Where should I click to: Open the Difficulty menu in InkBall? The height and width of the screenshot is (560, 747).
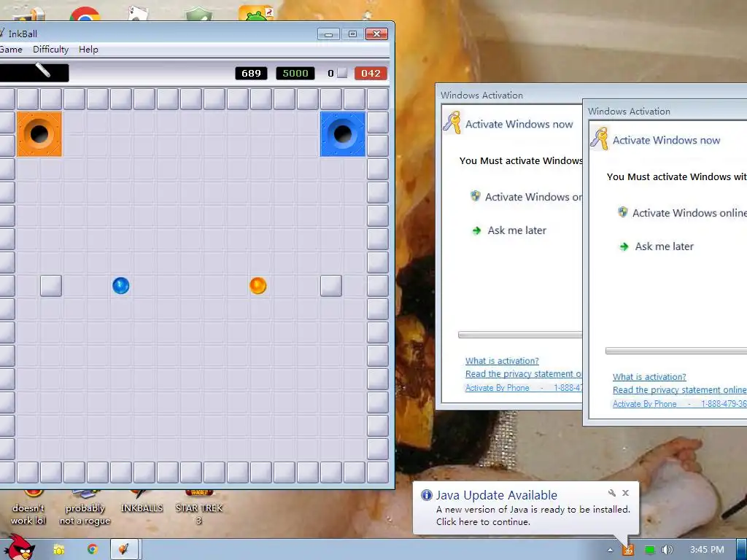pyautogui.click(x=50, y=49)
